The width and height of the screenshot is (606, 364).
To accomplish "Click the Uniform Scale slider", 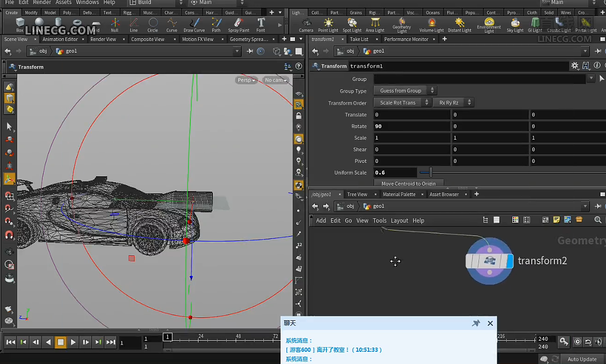I will (432, 172).
